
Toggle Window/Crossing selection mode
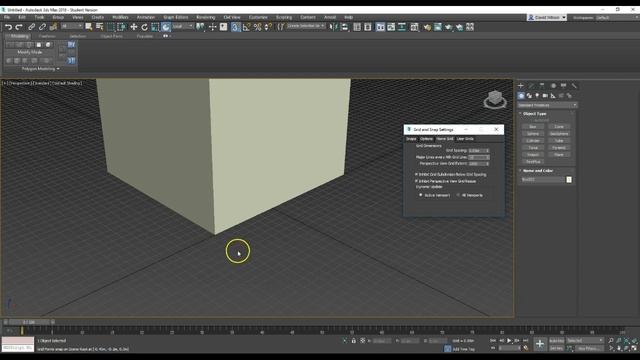coord(121,27)
